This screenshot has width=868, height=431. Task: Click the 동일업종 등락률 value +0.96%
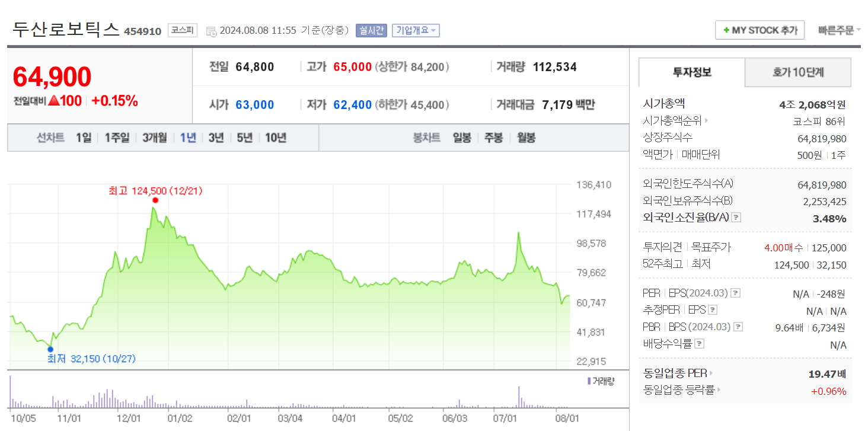pos(828,391)
